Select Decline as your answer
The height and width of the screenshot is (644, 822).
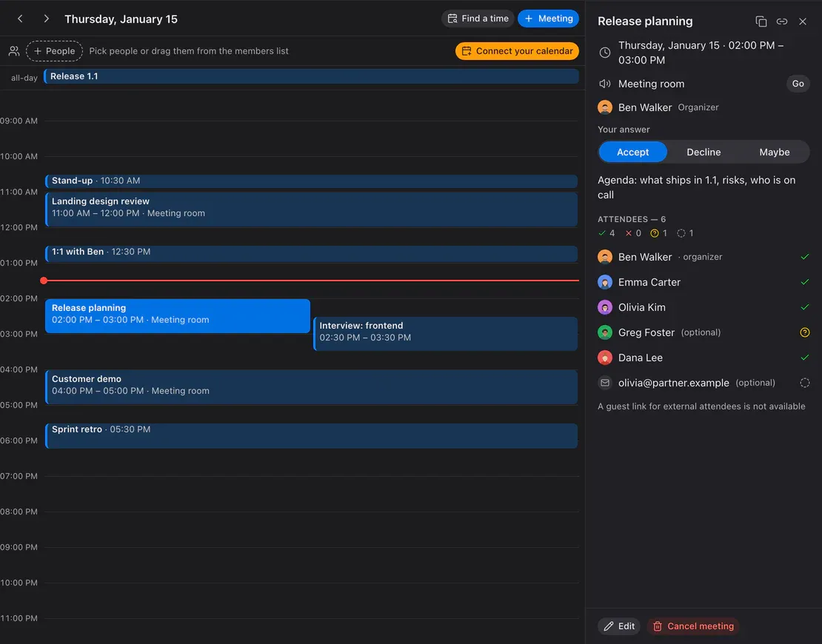[x=704, y=152]
